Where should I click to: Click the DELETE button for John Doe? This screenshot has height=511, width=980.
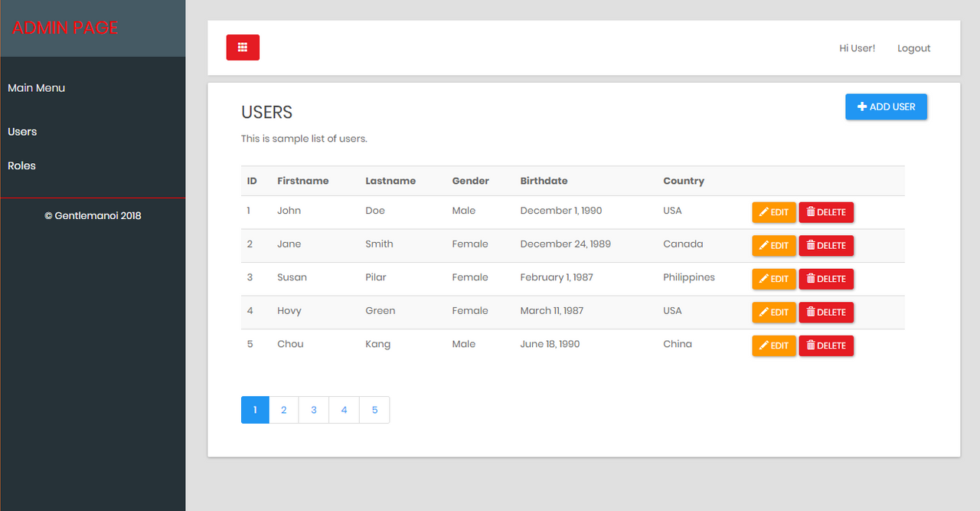click(x=826, y=211)
